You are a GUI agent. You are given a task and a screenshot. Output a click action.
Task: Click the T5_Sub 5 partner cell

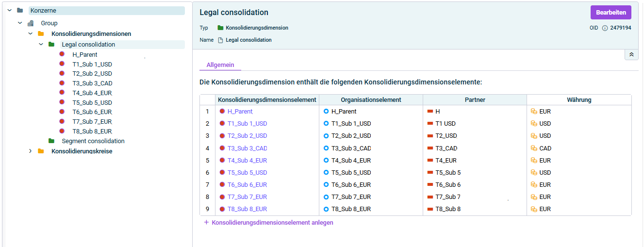475,173
